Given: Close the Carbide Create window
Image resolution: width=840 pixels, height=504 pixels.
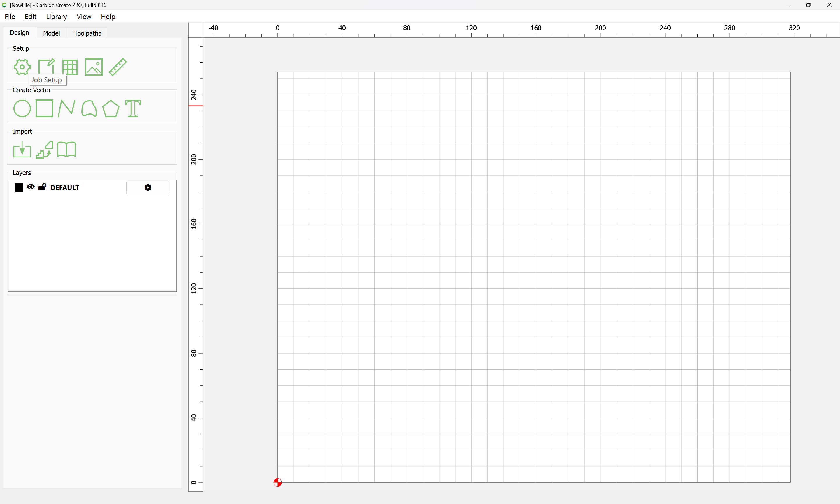Looking at the screenshot, I should 829,5.
